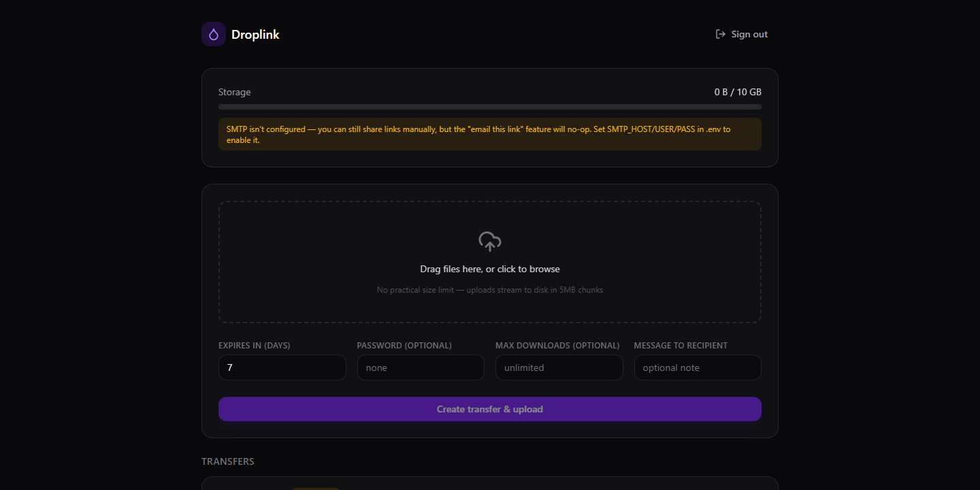Click Create transfer & upload button
Image resolution: width=980 pixels, height=490 pixels.
coord(490,409)
